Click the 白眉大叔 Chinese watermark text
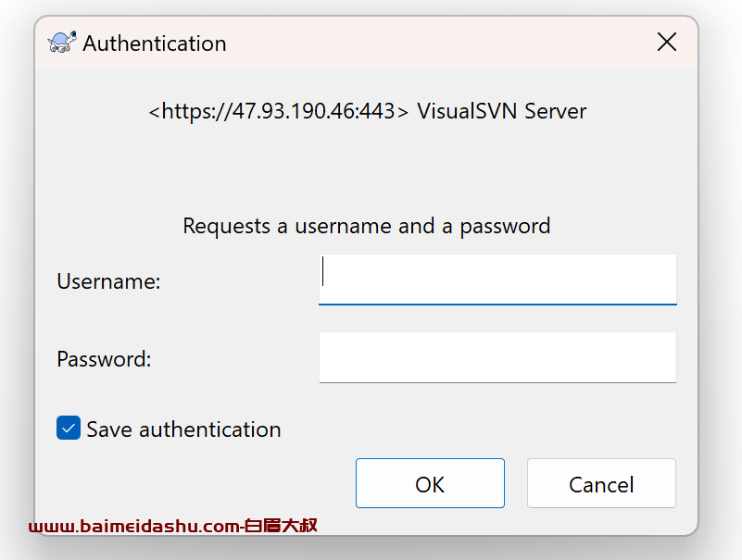 [x=281, y=526]
